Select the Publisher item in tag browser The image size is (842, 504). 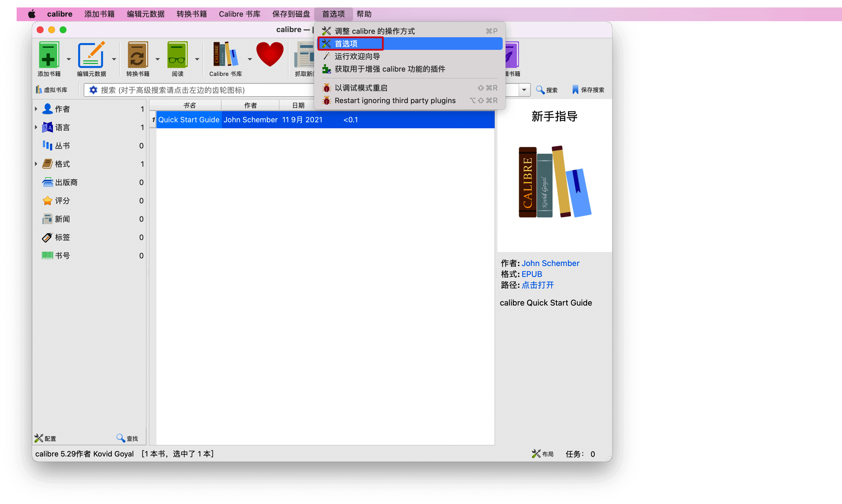tap(90, 182)
